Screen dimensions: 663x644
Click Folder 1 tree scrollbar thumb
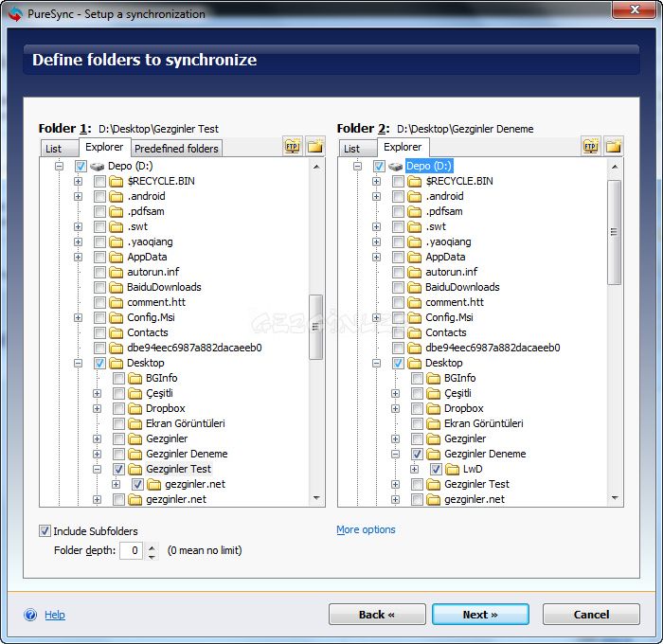[315, 327]
